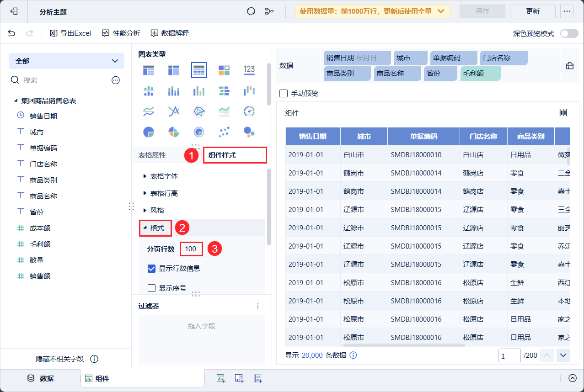The height and width of the screenshot is (392, 584).
Task: Click the 更新 button
Action: pos(533,11)
